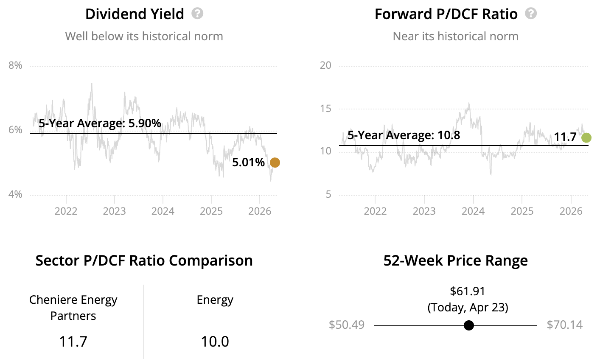Image resolution: width=600 pixels, height=364 pixels.
Task: Click the 52-Week Price Range heading
Action: [x=455, y=260]
